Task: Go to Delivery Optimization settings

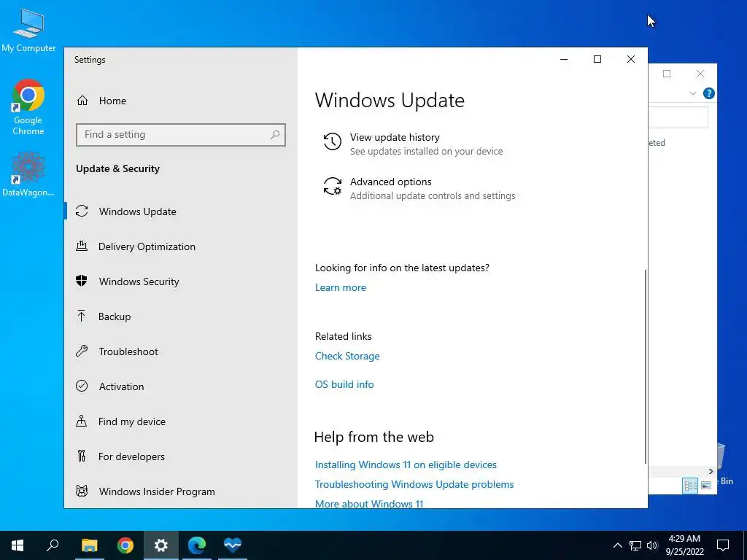Action: pos(147,246)
